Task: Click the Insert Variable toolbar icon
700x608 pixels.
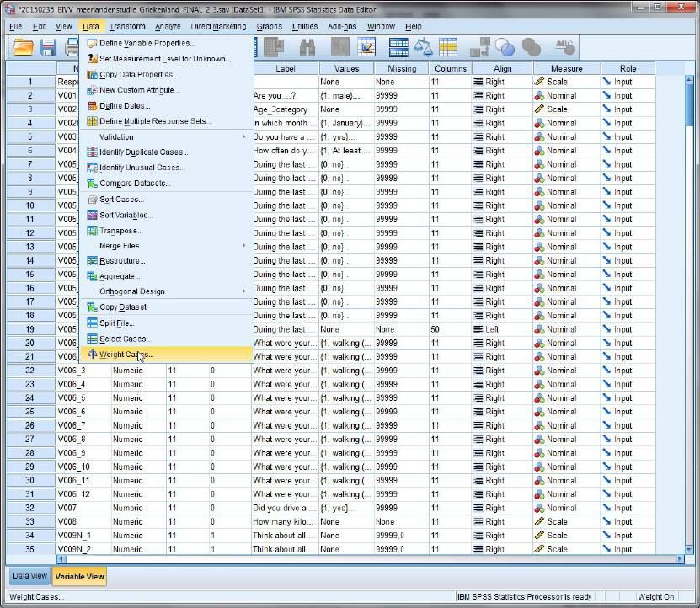Action: point(366,47)
